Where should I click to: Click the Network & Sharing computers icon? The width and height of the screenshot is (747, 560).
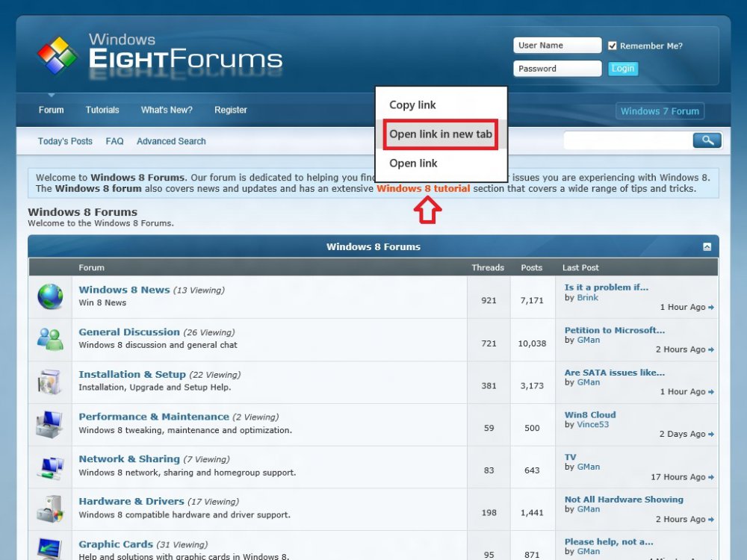(x=50, y=467)
